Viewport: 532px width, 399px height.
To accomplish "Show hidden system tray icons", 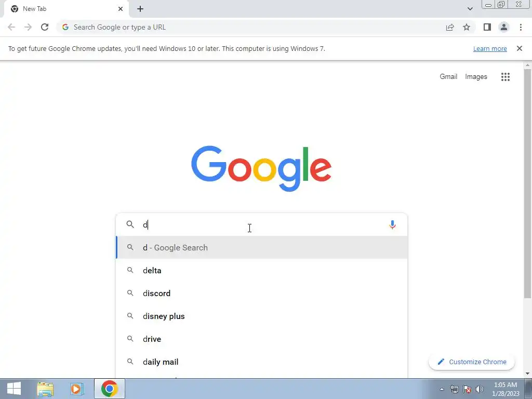I will (x=442, y=389).
